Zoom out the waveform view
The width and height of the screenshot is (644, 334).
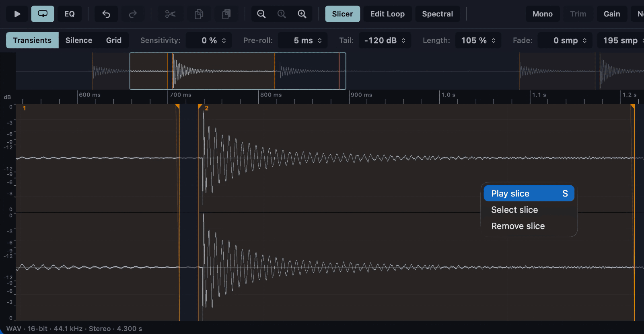[x=261, y=14]
